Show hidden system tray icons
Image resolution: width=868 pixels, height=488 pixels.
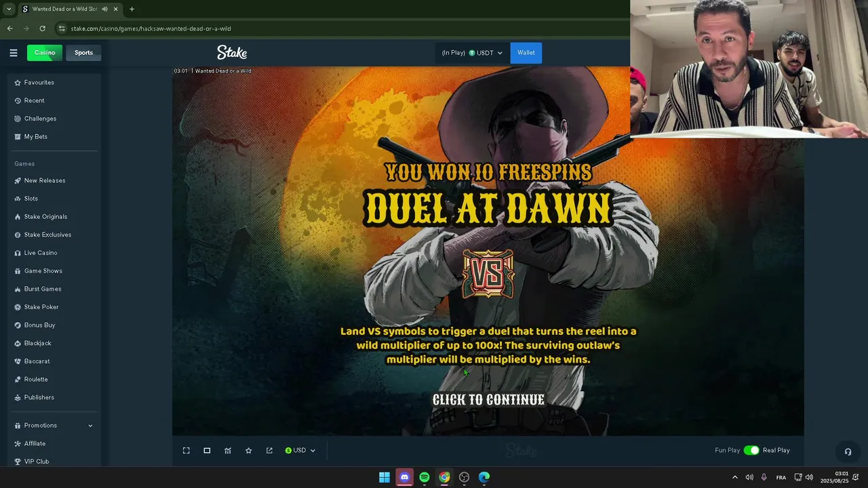click(734, 477)
